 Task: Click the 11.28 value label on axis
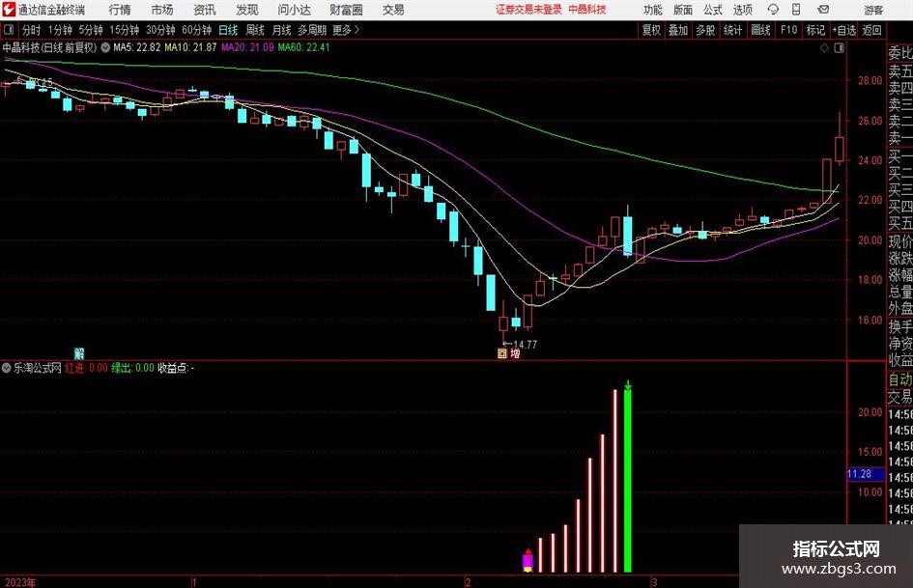coord(860,474)
